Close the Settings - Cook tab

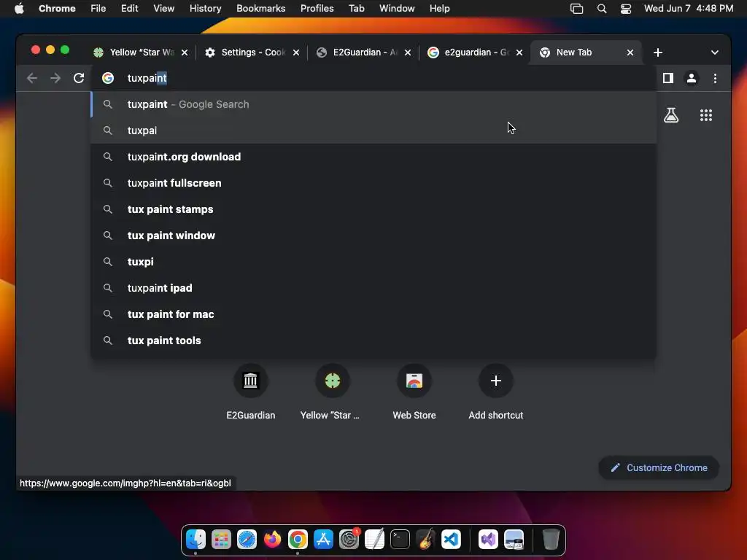pos(296,52)
